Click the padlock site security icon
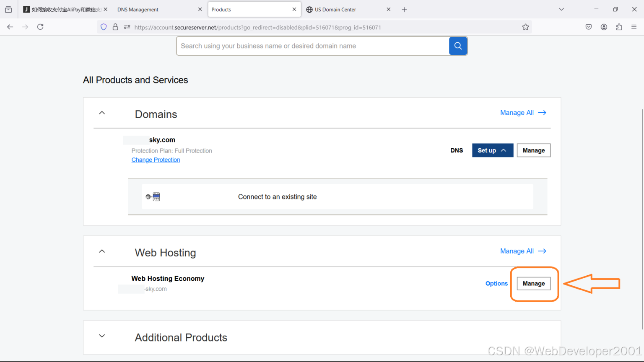Viewport: 644px width, 362px height. click(115, 27)
